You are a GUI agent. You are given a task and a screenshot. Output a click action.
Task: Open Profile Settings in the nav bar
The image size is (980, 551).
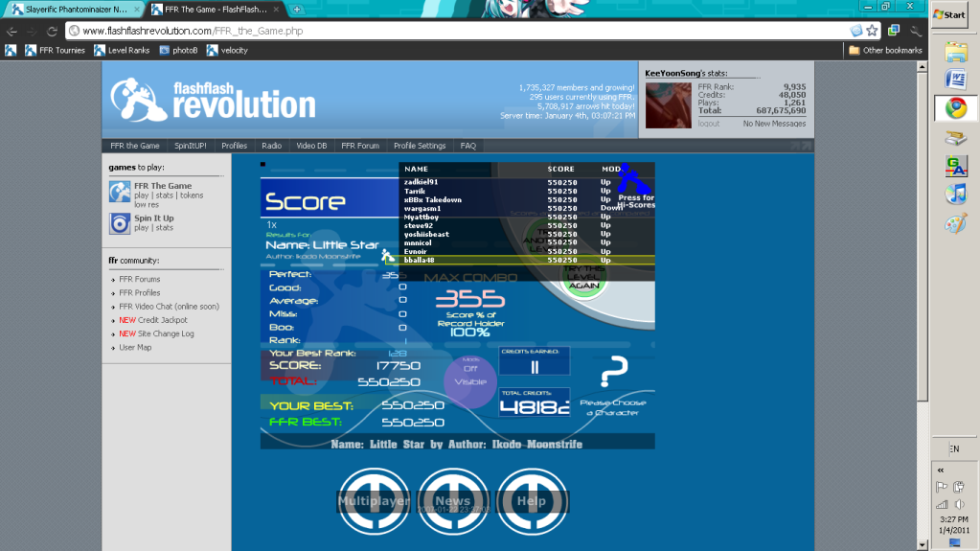(420, 146)
